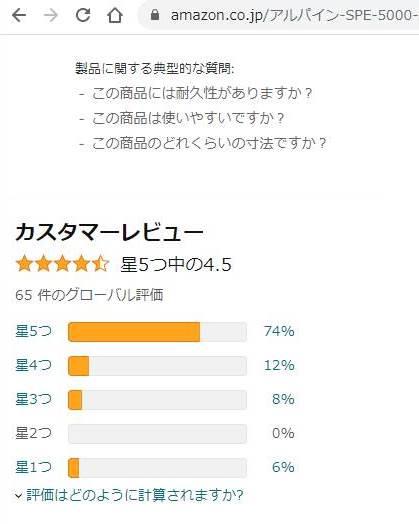The height and width of the screenshot is (524, 419).
Task: Click the chevron beside 評価はどのように計算
Action: click(x=19, y=496)
